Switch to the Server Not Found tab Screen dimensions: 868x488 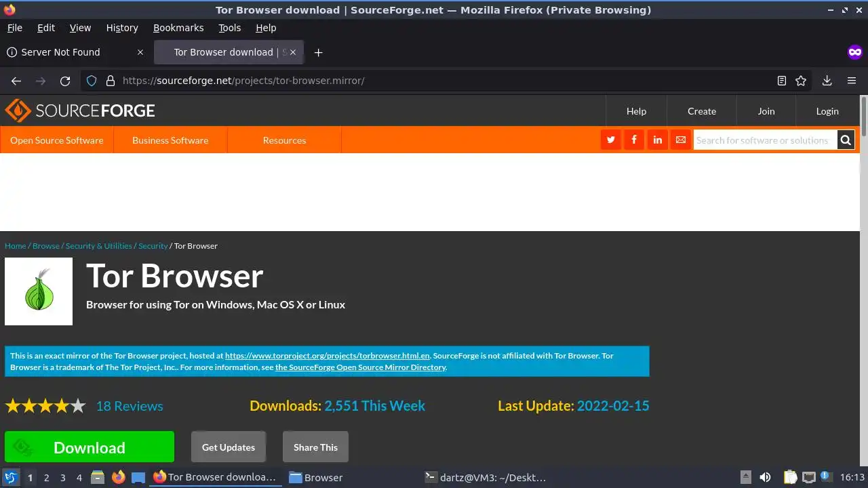click(75, 52)
